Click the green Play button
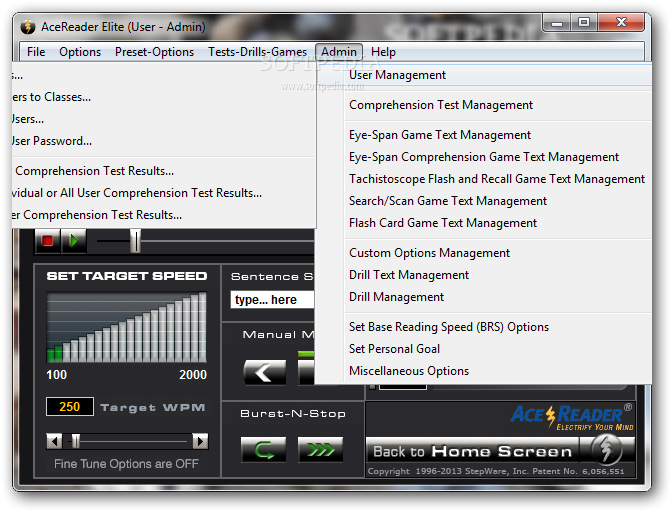672x512 pixels. coord(74,241)
